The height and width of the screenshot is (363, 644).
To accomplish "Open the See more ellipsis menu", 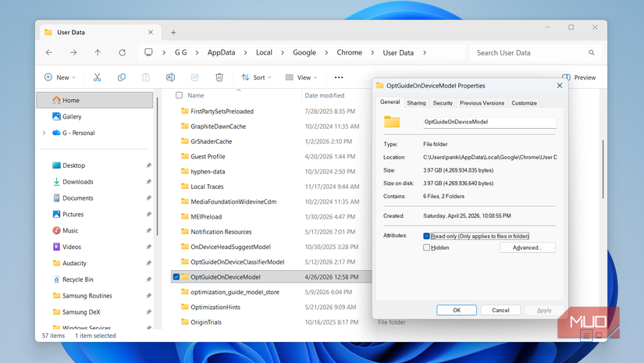I will pos(339,77).
